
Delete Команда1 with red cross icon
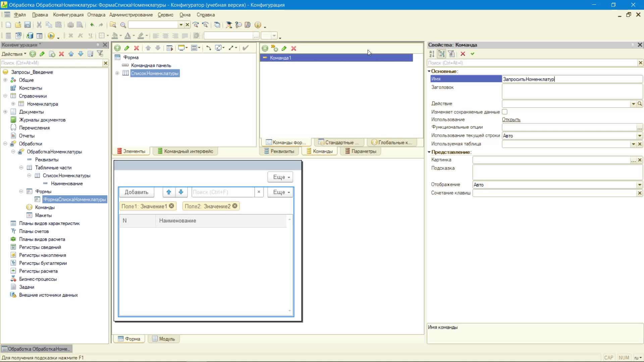pyautogui.click(x=294, y=48)
